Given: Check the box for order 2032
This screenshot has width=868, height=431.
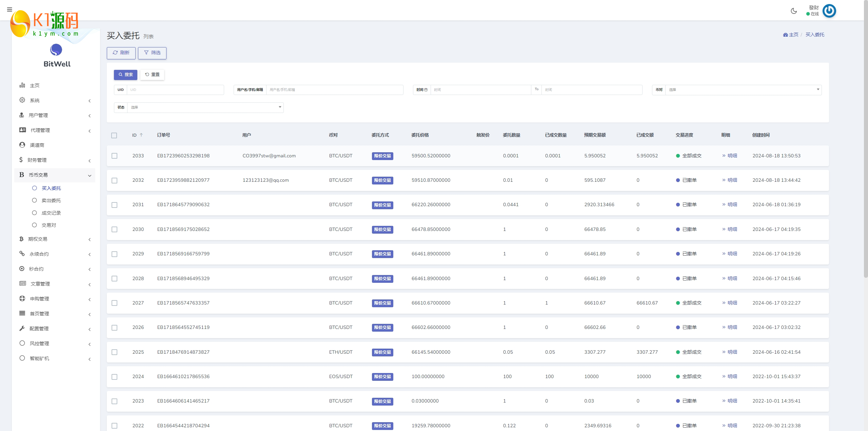Looking at the screenshot, I should [x=115, y=180].
